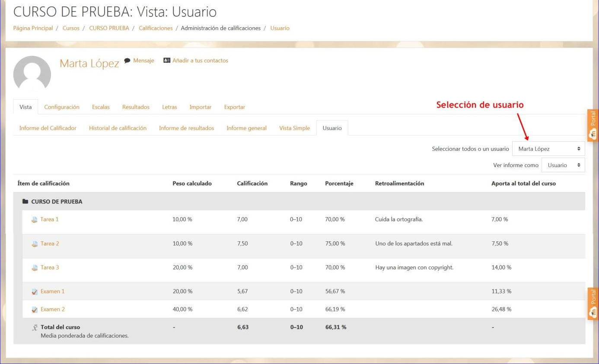This screenshot has width=599, height=364.
Task: Click the Mensaje speech bubble icon
Action: tap(127, 61)
